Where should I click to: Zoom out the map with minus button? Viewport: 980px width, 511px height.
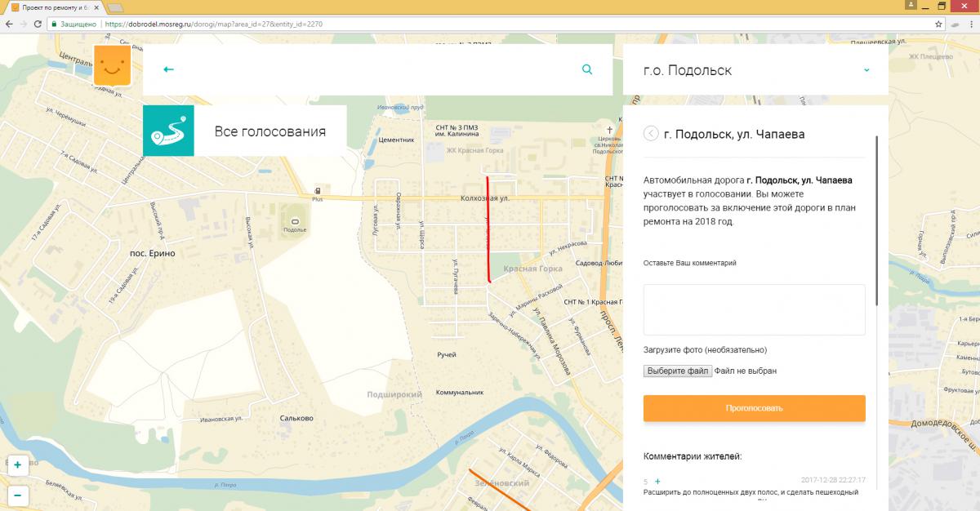17,495
